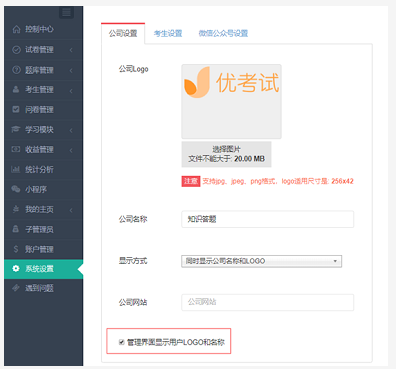
Task: Click the dollar icon beside 账户管理
Action: (16, 249)
